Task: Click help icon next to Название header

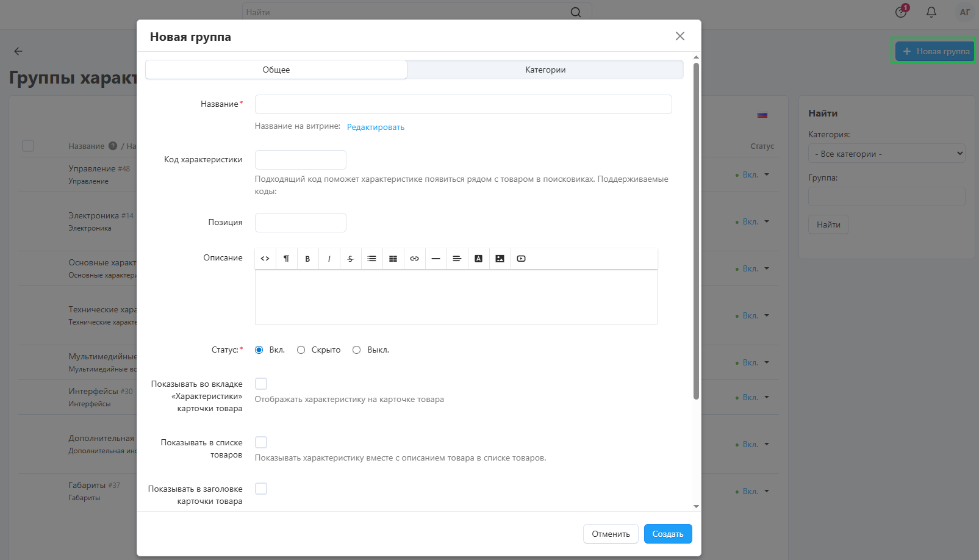Action: click(113, 146)
